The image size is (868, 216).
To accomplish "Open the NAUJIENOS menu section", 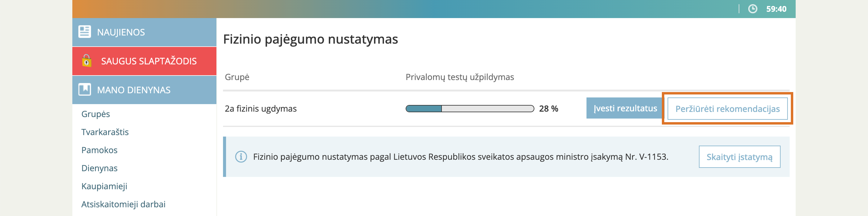I will pos(121,32).
